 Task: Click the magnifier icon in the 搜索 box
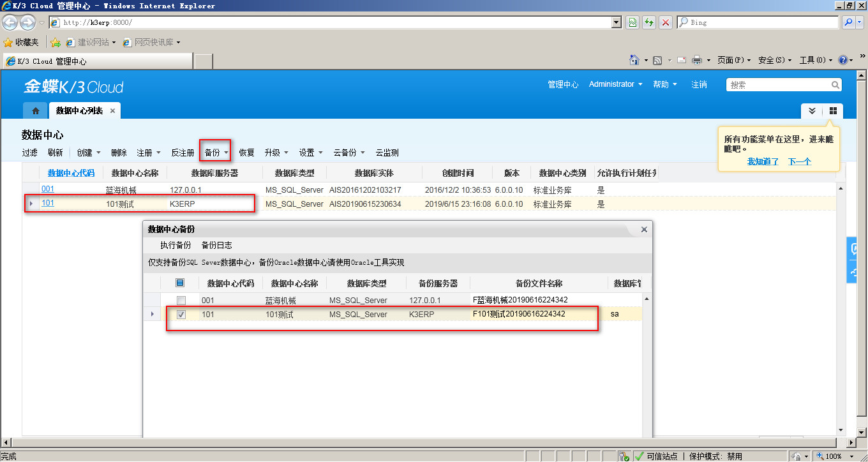[x=835, y=85]
